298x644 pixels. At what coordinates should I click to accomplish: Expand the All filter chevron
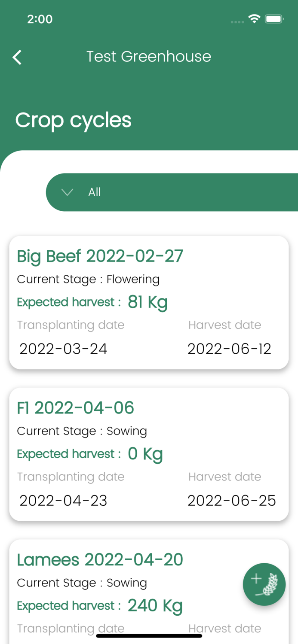[x=67, y=192]
